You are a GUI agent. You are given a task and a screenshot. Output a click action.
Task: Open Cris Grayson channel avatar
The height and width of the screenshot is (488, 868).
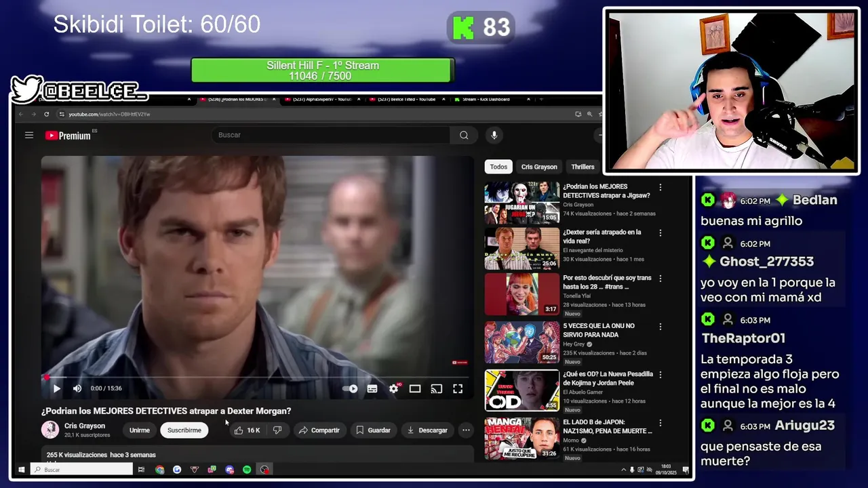coord(50,430)
